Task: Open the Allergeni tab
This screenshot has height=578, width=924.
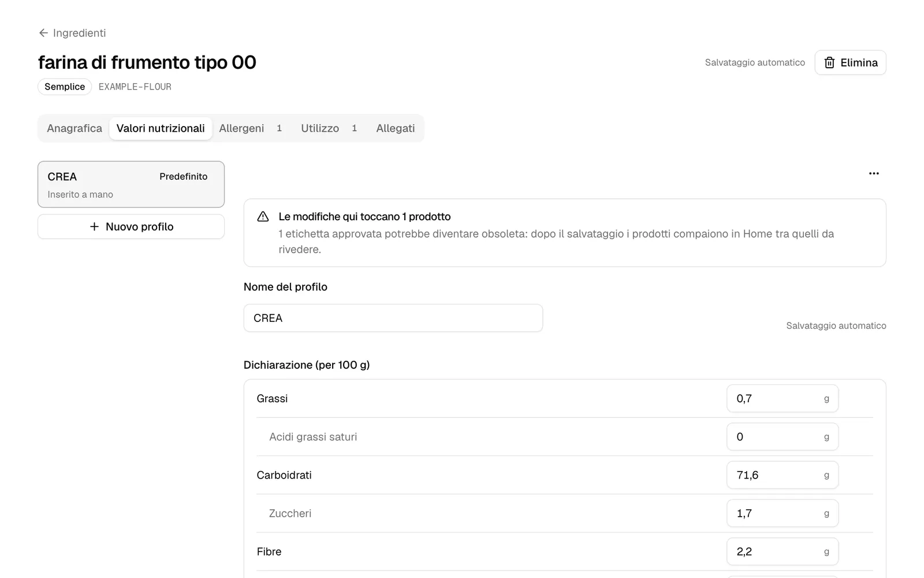Action: click(250, 128)
